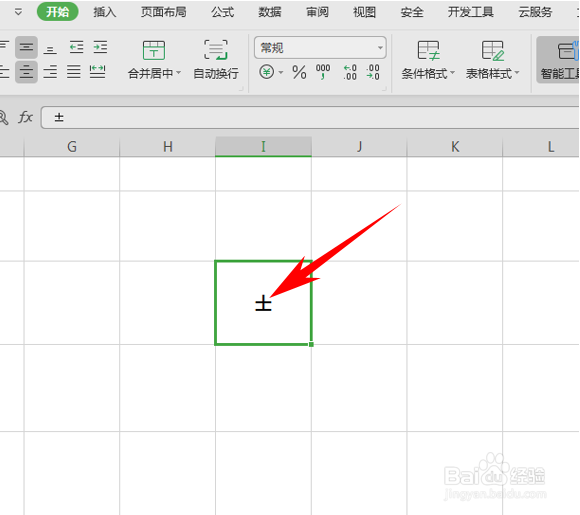Select column G header
Screen dimensions: 580x515
pyautogui.click(x=72, y=147)
